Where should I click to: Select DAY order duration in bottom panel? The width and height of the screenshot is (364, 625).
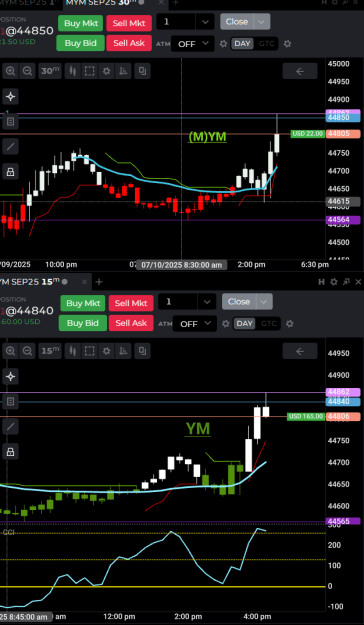point(245,323)
